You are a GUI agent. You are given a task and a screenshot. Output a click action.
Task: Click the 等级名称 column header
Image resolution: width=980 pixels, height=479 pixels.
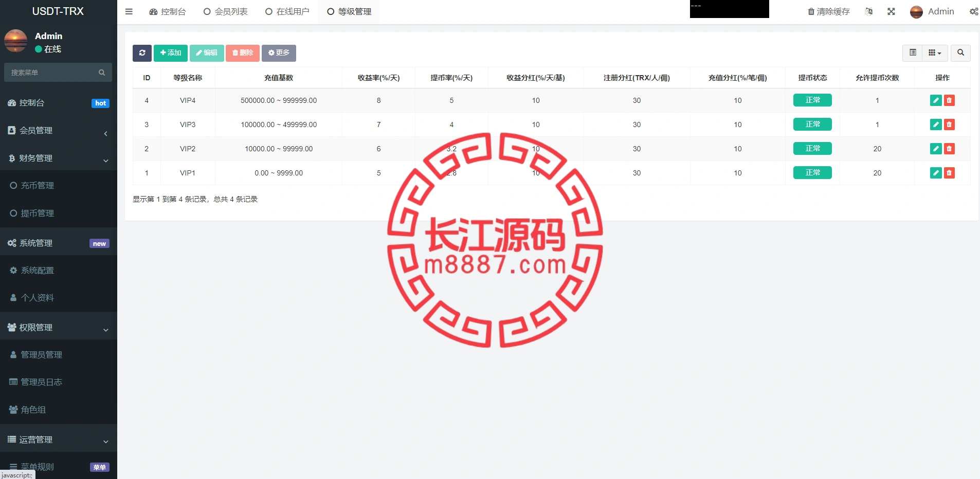[188, 78]
